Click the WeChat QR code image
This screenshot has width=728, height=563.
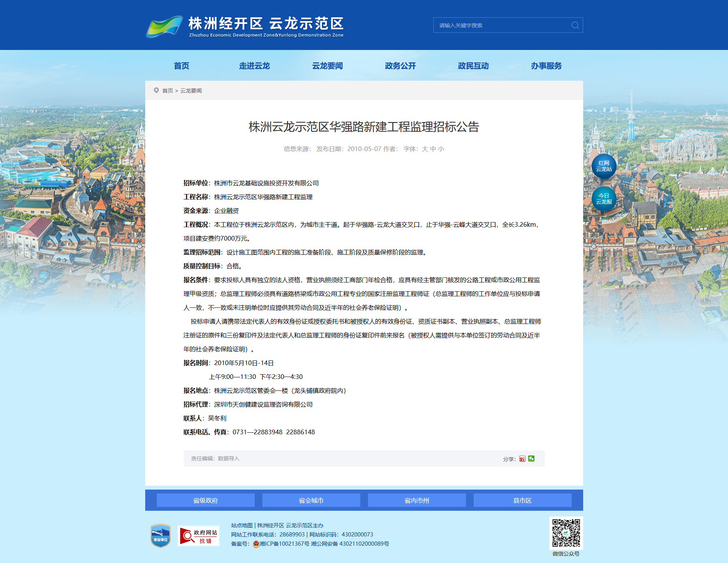pos(566,533)
